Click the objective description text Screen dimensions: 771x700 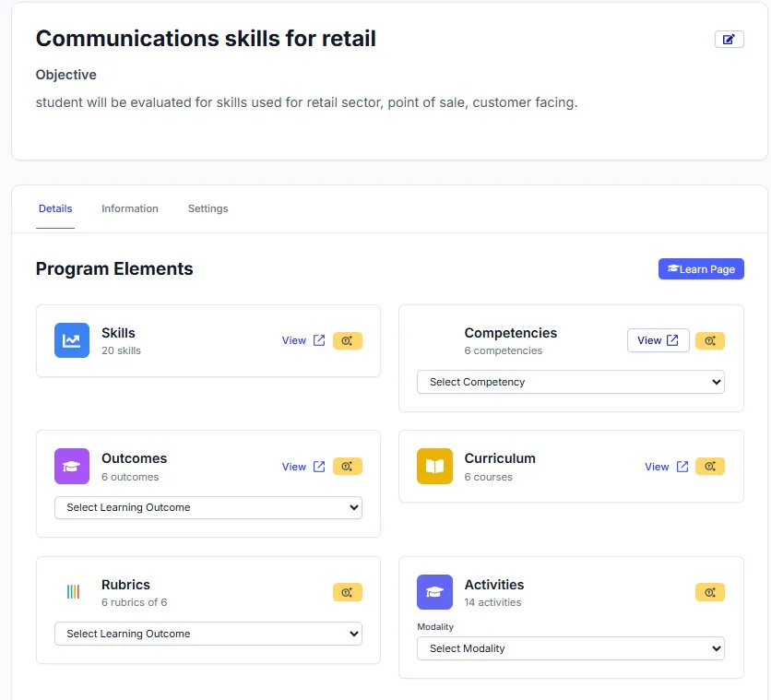point(306,102)
